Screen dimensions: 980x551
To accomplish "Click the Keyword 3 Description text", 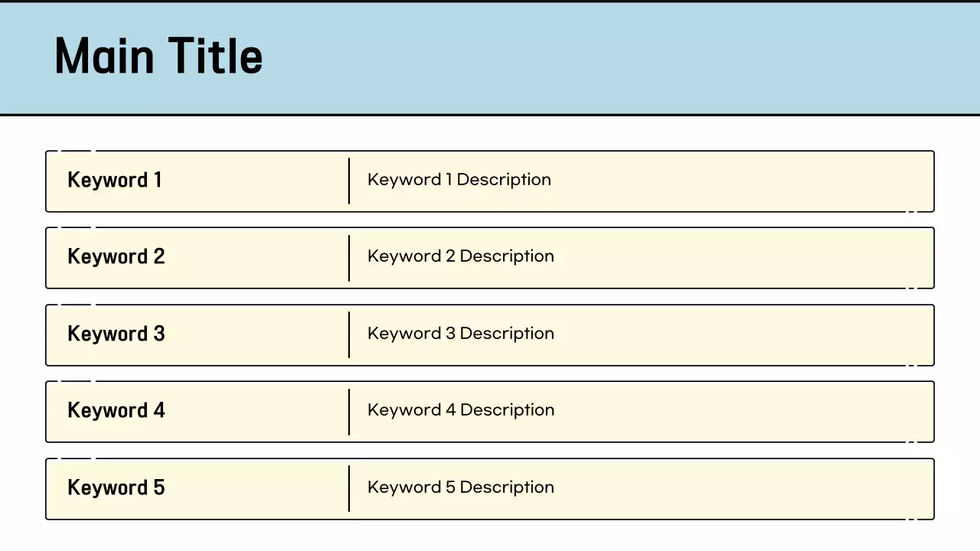I will point(461,334).
